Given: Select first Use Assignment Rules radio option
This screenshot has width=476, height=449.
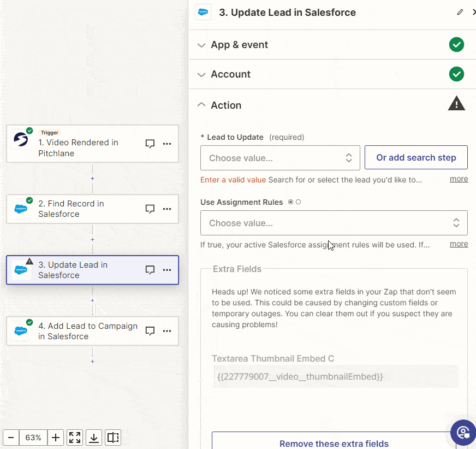Looking at the screenshot, I should pyautogui.click(x=290, y=202).
